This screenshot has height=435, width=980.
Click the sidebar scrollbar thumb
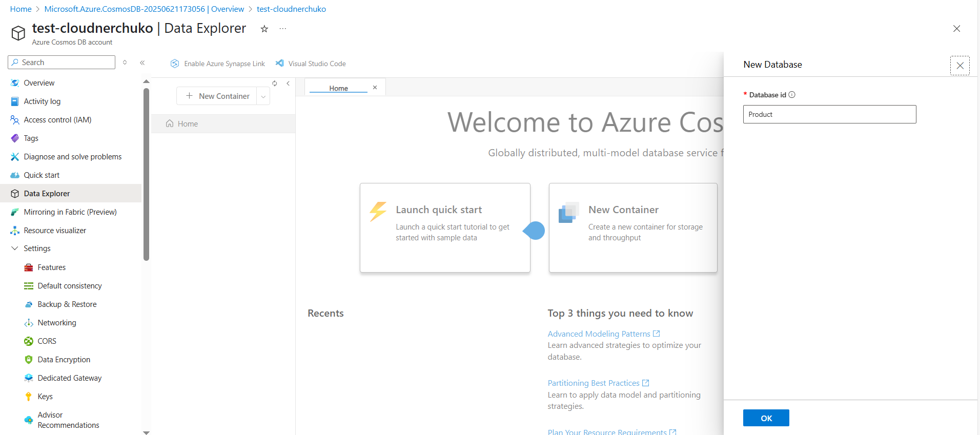pyautogui.click(x=146, y=174)
